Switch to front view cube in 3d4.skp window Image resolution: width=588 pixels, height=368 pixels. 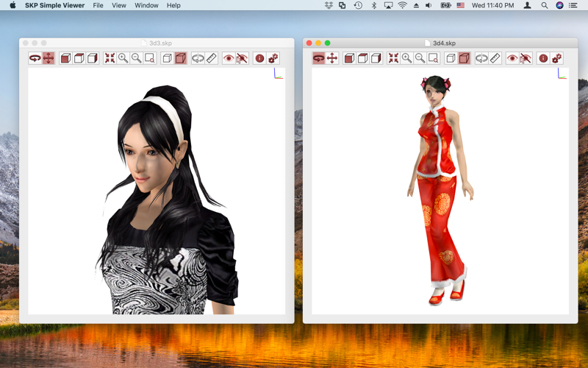(349, 58)
